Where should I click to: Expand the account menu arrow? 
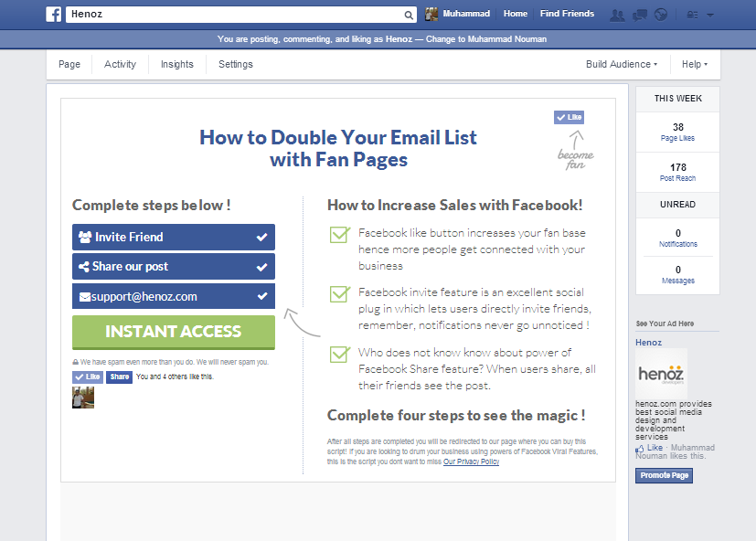pyautogui.click(x=710, y=15)
